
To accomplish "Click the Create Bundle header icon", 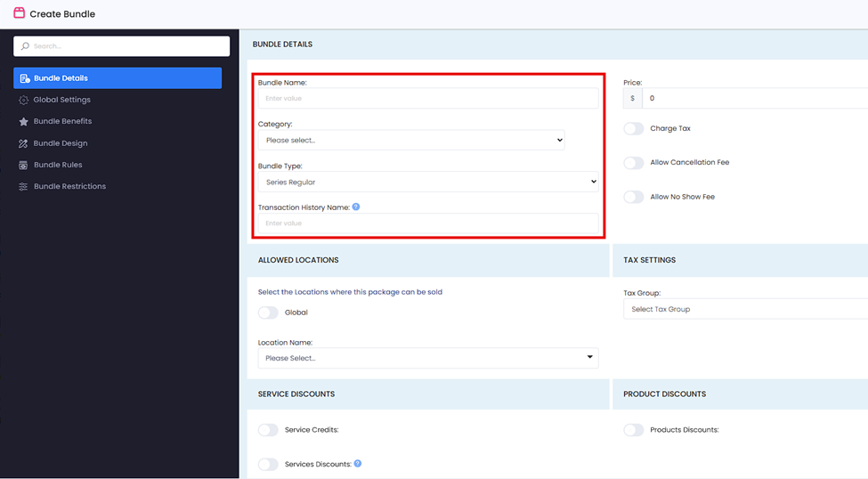I will point(20,12).
